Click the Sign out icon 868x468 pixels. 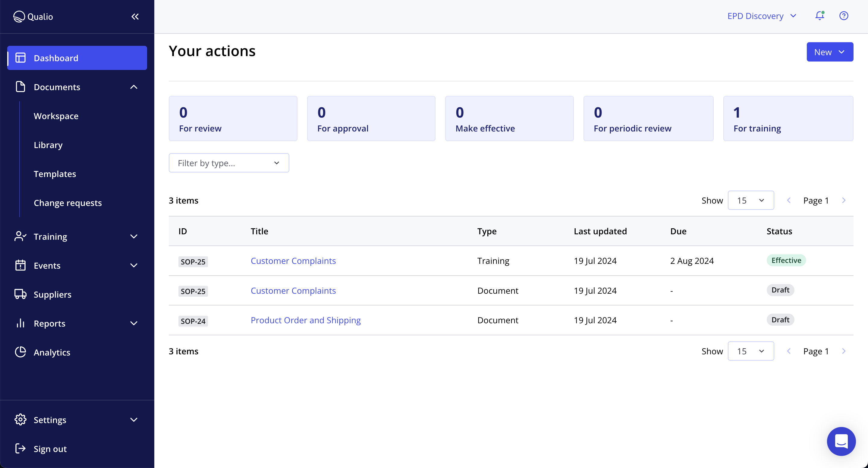[20, 448]
